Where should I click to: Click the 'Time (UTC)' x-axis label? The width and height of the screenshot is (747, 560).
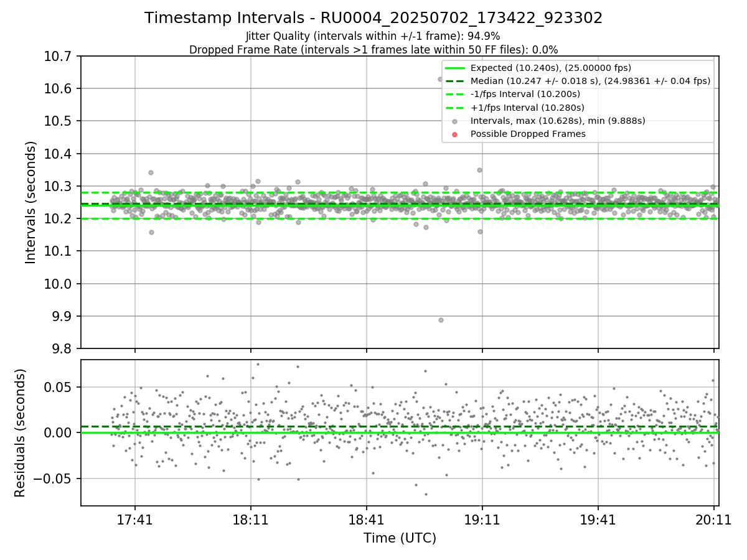(400, 538)
